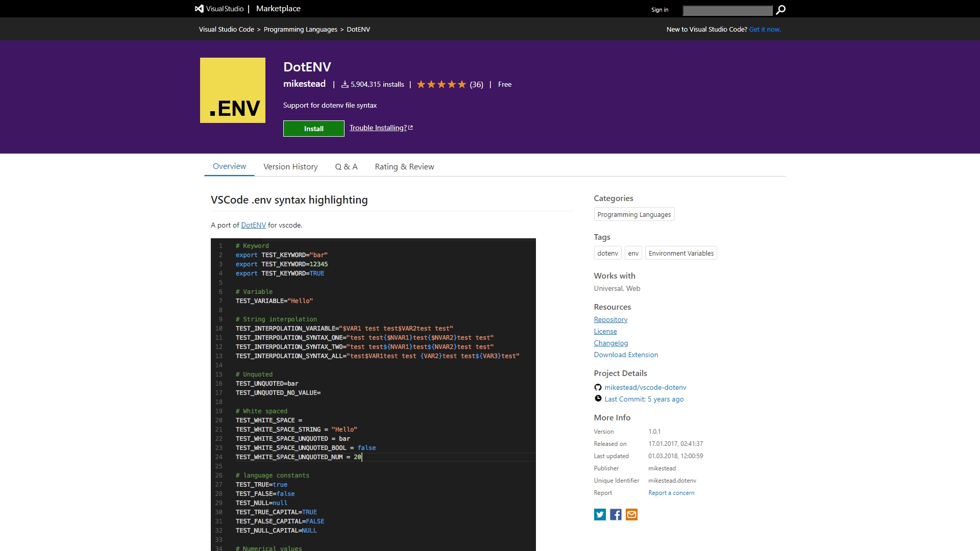Click the green Install button
The image size is (980, 551).
[x=314, y=129]
